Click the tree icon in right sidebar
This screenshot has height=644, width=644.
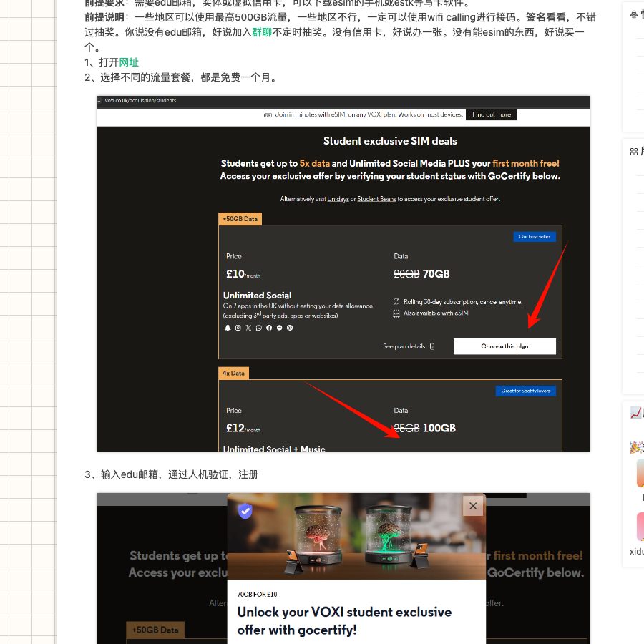click(634, 14)
